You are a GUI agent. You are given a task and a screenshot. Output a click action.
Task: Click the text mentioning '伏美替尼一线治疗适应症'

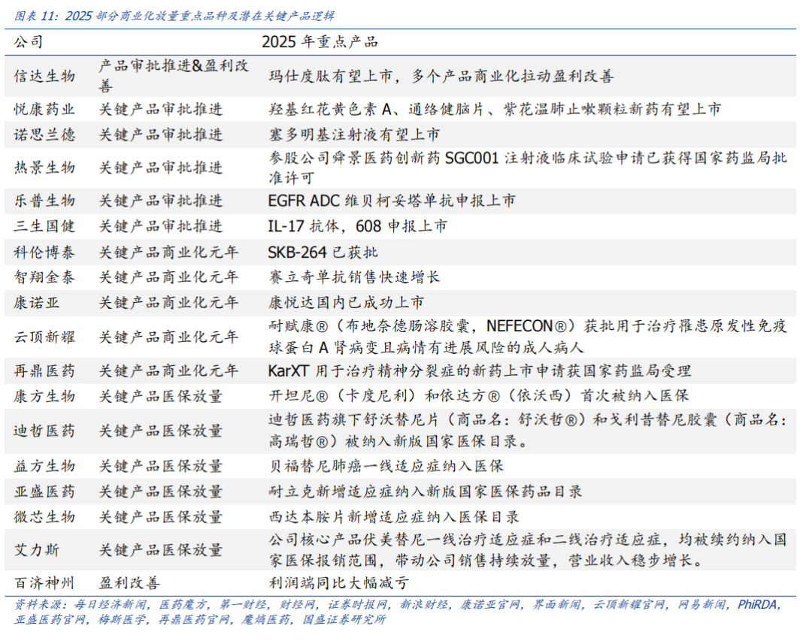528,550
